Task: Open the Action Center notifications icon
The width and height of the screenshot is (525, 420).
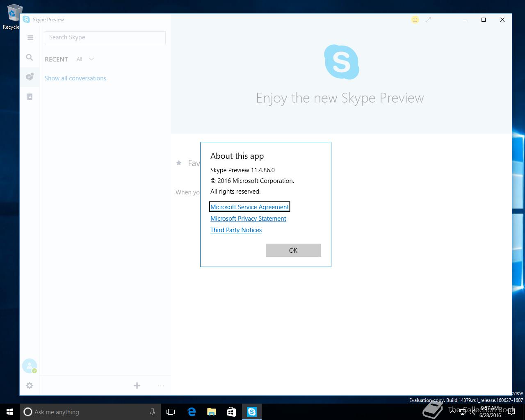Action: point(511,412)
